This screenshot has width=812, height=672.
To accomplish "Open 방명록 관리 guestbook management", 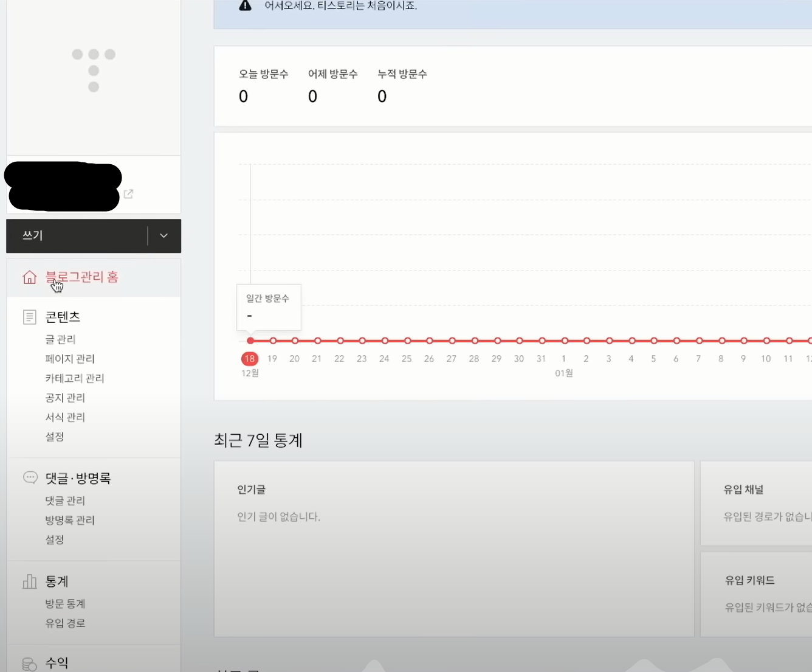I will tap(70, 519).
